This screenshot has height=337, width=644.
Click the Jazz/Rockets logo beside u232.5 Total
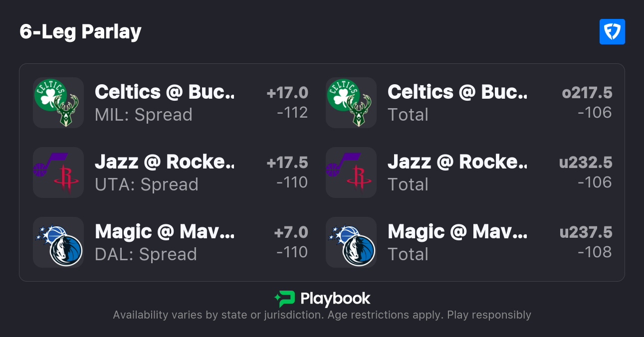click(x=351, y=172)
